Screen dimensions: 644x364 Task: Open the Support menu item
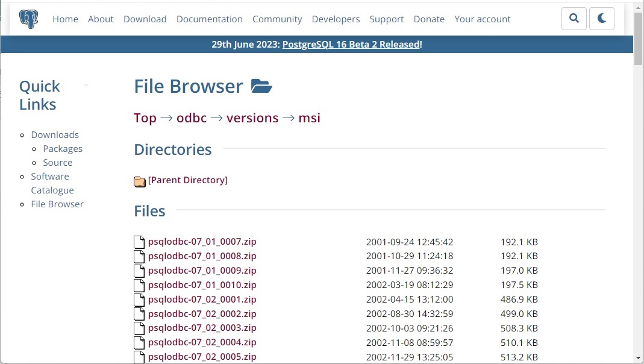(387, 19)
